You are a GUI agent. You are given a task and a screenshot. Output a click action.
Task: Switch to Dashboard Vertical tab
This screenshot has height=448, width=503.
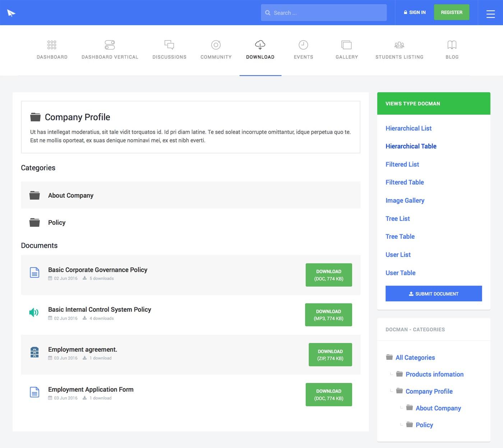[110, 57]
